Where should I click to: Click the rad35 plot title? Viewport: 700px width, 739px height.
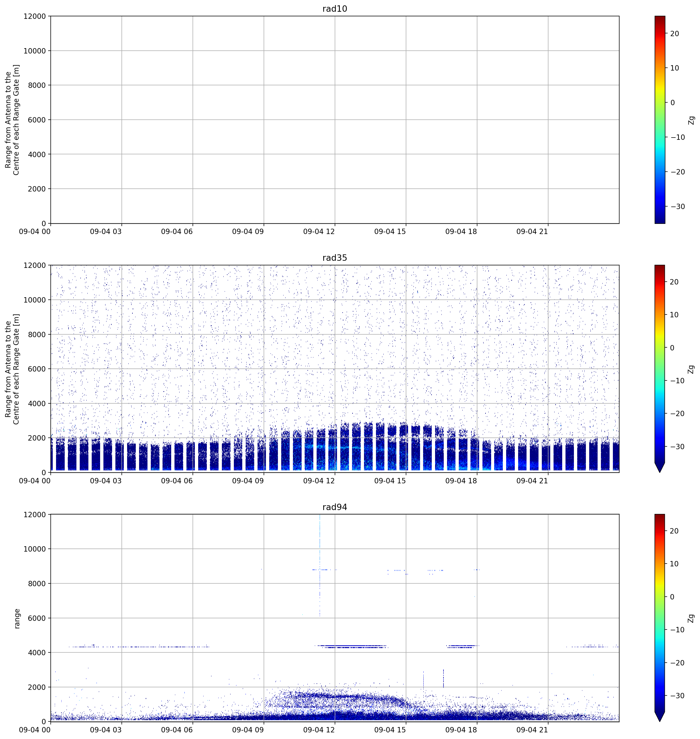335,258
